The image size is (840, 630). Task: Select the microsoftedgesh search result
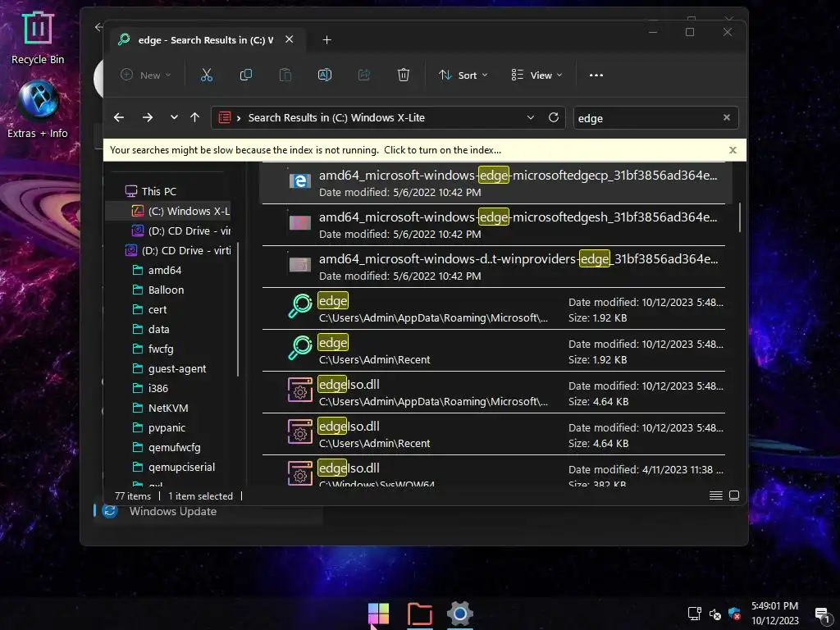click(493, 225)
